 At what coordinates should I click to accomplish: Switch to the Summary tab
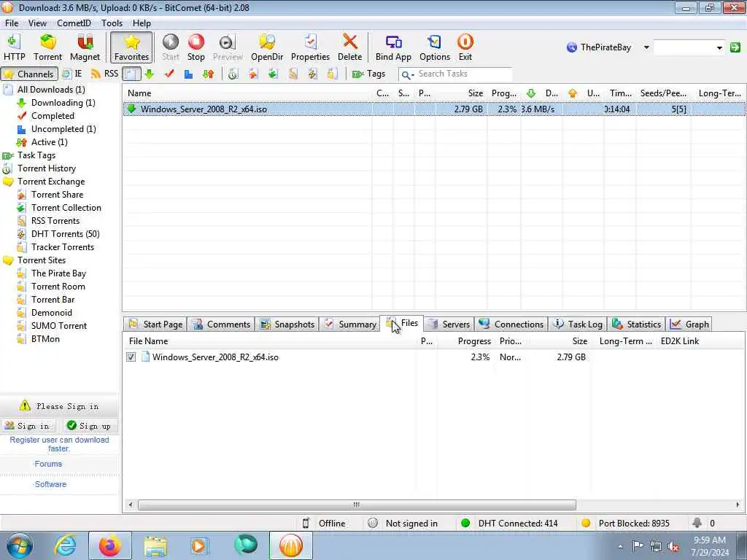point(349,324)
